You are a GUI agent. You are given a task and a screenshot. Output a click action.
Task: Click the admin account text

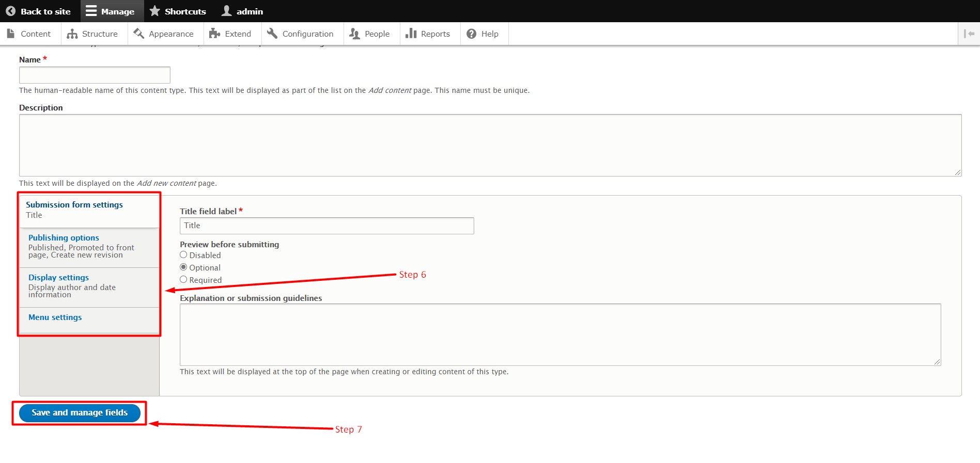click(250, 11)
